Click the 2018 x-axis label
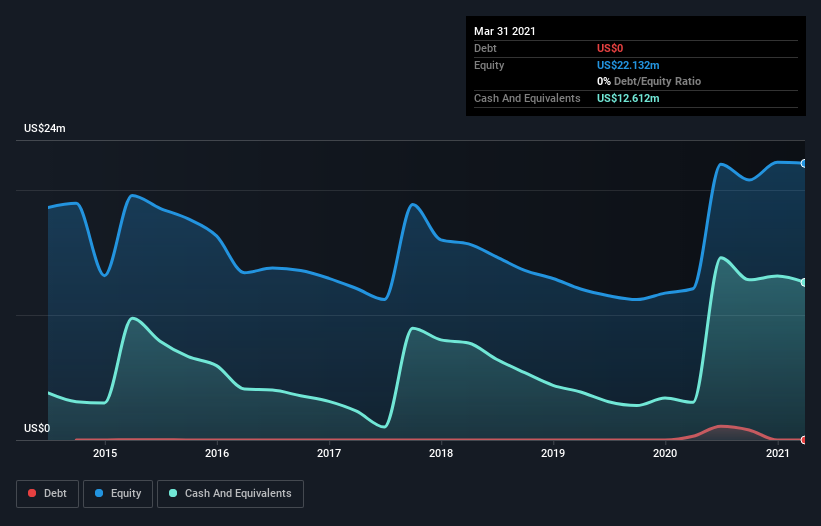Screen dimensions: 821x526 click(441, 453)
